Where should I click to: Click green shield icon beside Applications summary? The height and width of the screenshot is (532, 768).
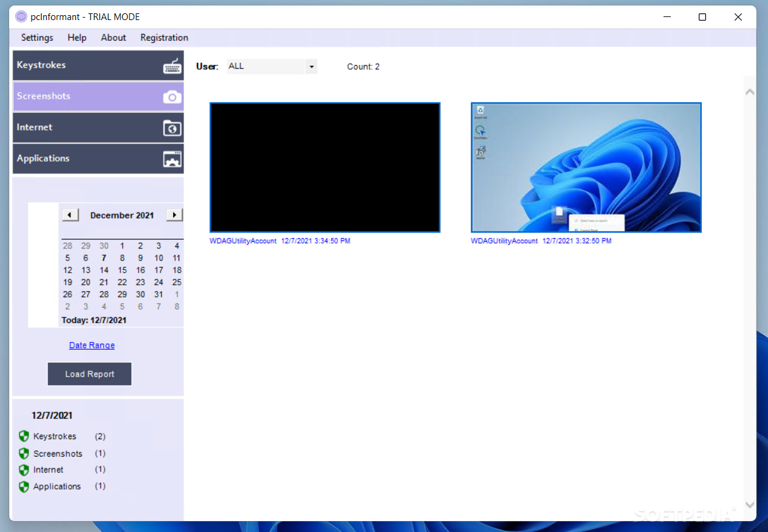(x=24, y=486)
